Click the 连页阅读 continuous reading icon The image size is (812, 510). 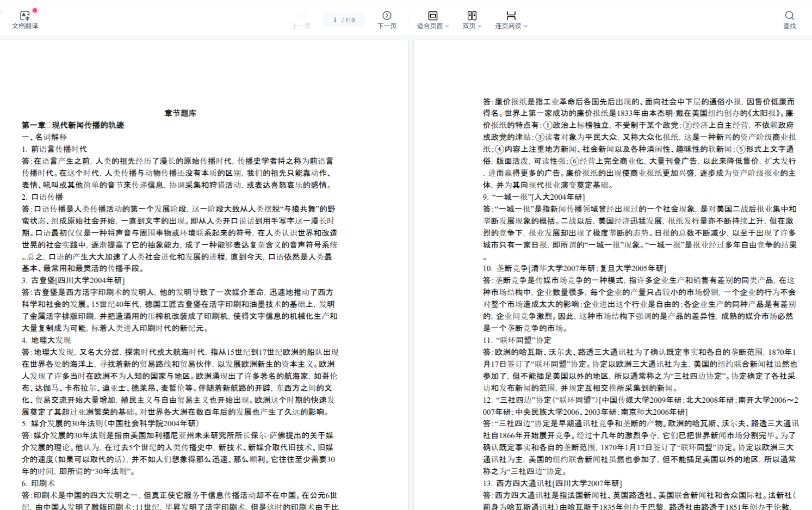coord(511,15)
